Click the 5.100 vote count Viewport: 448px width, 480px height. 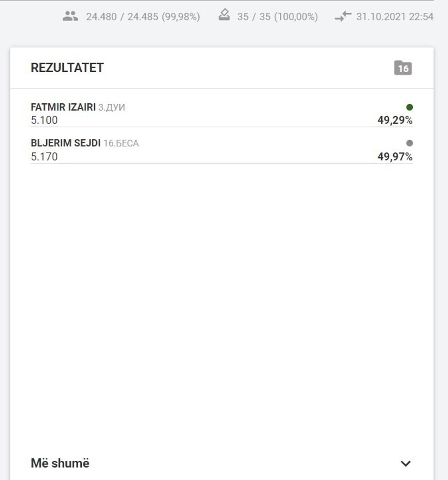click(44, 121)
